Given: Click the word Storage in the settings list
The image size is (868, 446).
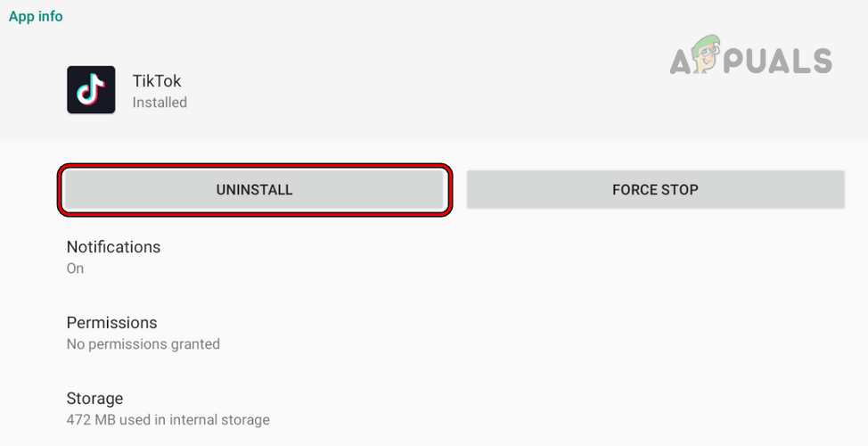Looking at the screenshot, I should point(94,399).
